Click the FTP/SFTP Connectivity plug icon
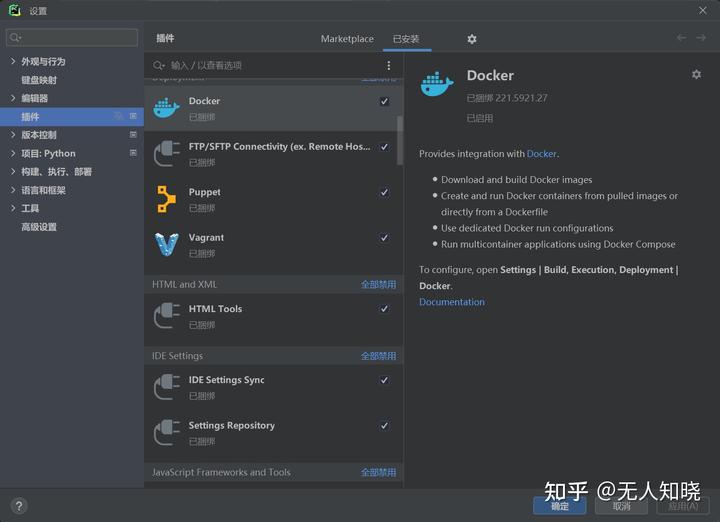Image resolution: width=720 pixels, height=522 pixels. [166, 153]
